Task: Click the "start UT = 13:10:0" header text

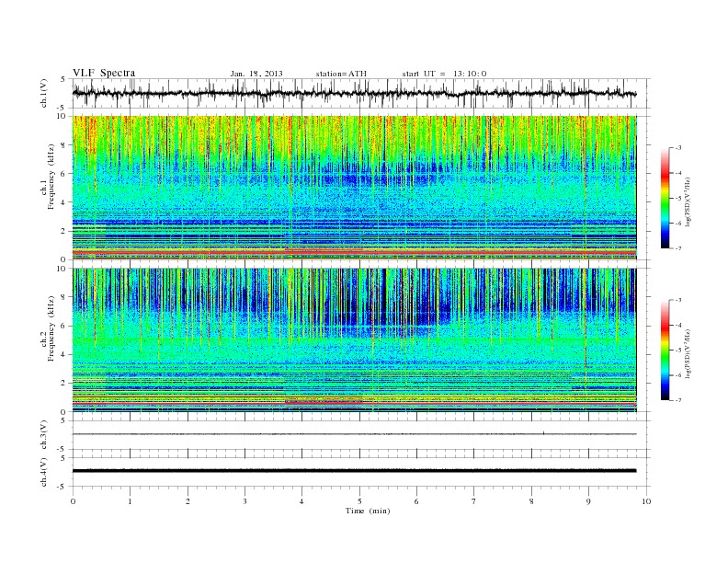Action: (x=444, y=74)
